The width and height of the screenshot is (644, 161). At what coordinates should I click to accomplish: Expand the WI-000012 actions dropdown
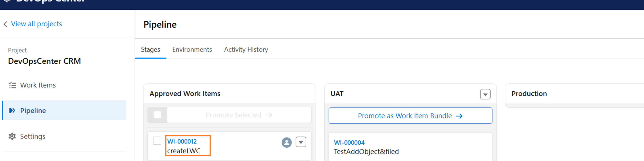(x=301, y=142)
